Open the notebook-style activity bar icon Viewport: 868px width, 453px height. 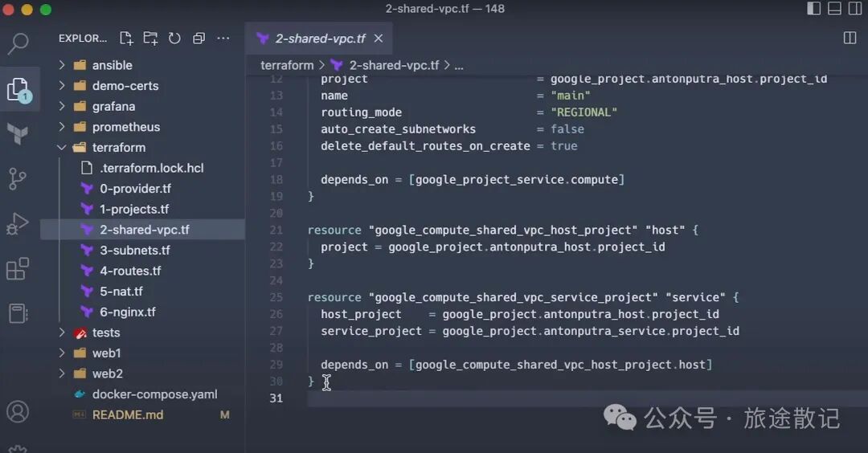pyautogui.click(x=18, y=313)
